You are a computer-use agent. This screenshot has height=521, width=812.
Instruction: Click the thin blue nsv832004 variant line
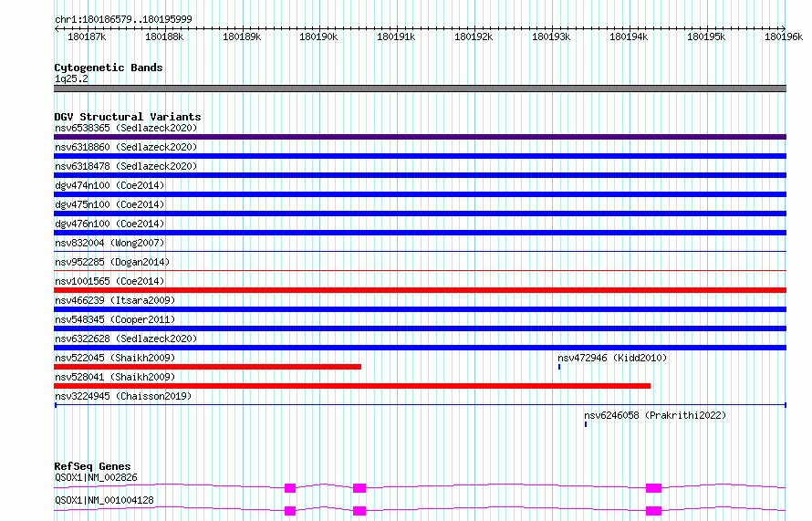(x=420, y=251)
